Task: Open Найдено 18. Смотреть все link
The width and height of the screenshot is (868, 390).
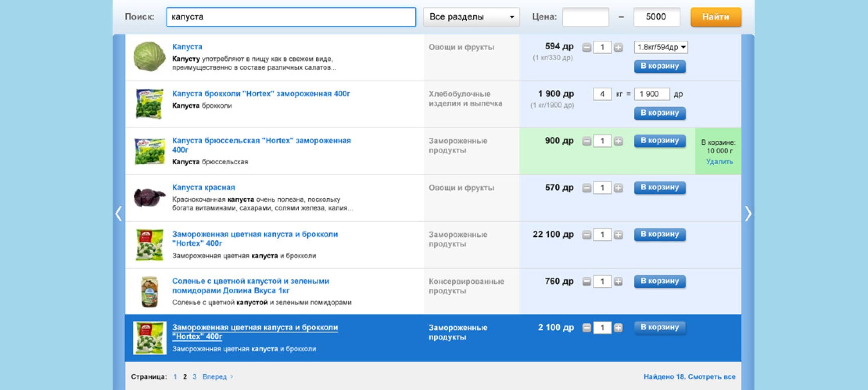Action: [x=689, y=377]
